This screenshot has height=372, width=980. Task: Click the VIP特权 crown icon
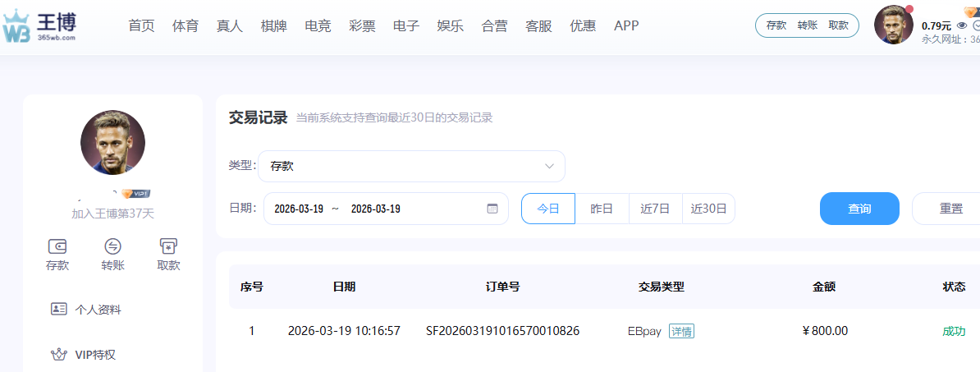pos(58,355)
